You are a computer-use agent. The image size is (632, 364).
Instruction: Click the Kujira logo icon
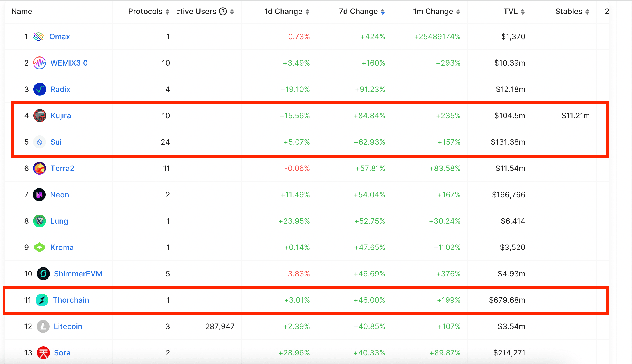[x=40, y=116]
